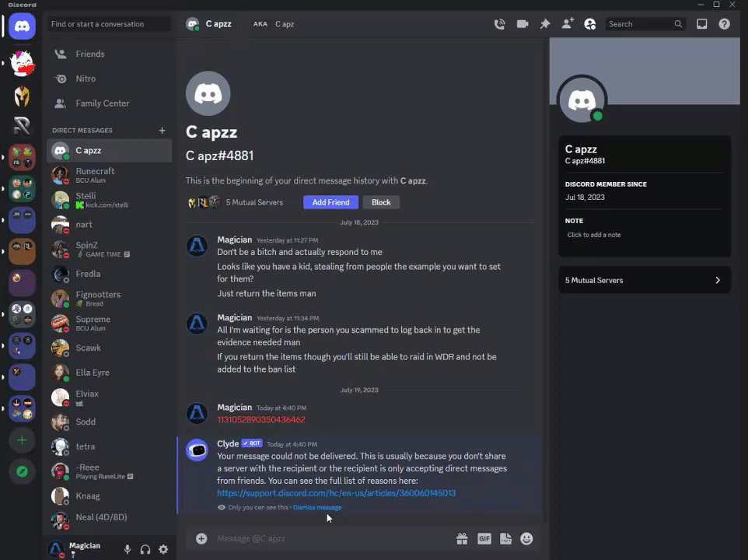Open the R logo server icon
Viewport: 748px width, 560px height.
(22, 127)
